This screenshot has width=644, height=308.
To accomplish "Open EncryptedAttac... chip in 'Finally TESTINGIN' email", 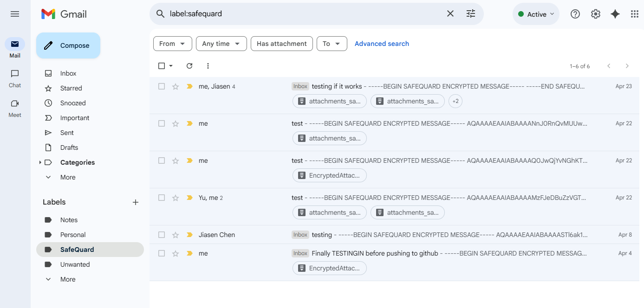I will [330, 268].
